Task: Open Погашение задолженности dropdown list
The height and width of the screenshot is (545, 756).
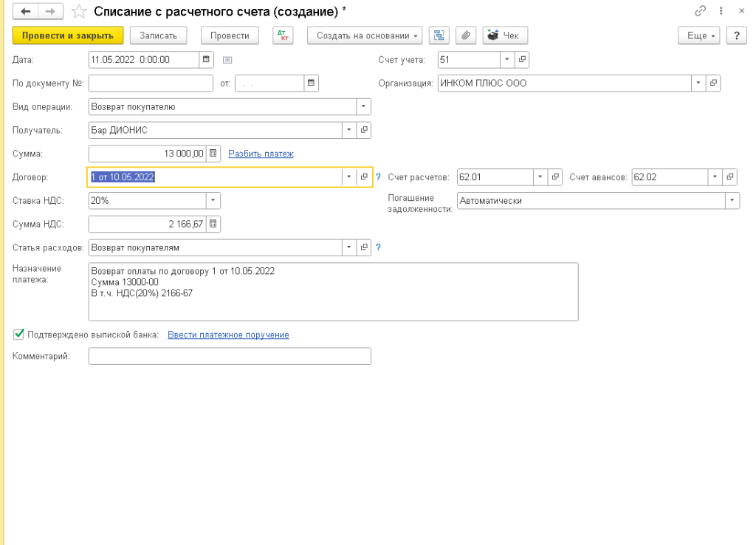Action: click(732, 200)
